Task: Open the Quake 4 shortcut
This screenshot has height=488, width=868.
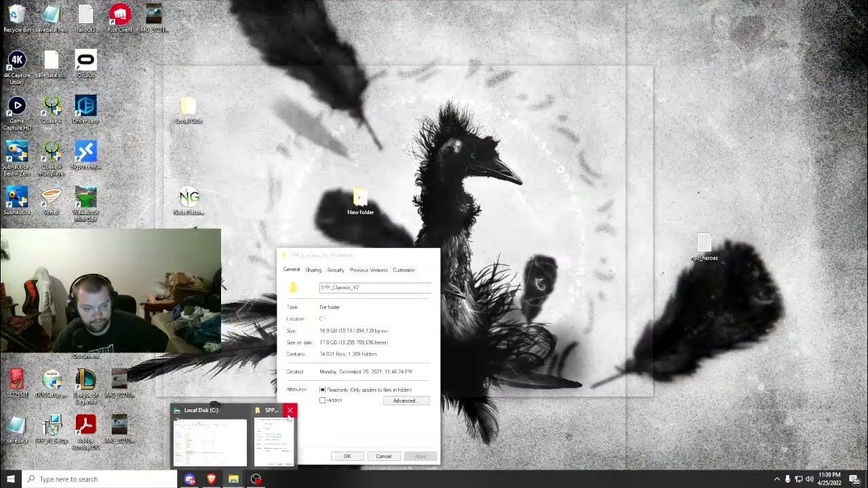Action: tap(52, 110)
